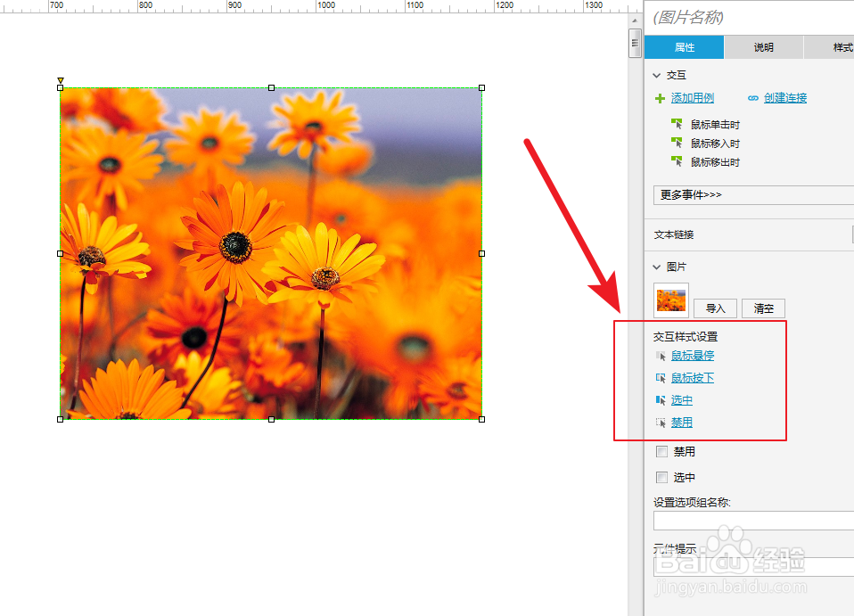Click the 鼠标移出时 event cursor icon
This screenshot has width=854, height=616.
[x=677, y=161]
